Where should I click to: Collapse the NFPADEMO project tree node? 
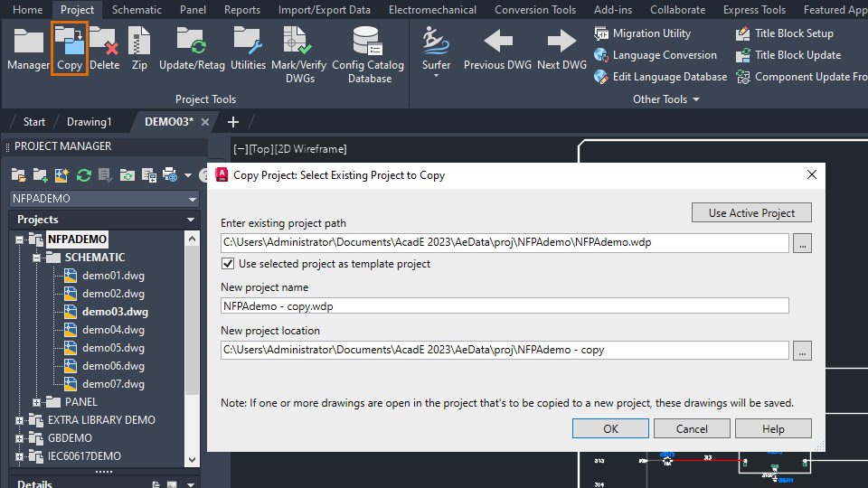(x=19, y=239)
